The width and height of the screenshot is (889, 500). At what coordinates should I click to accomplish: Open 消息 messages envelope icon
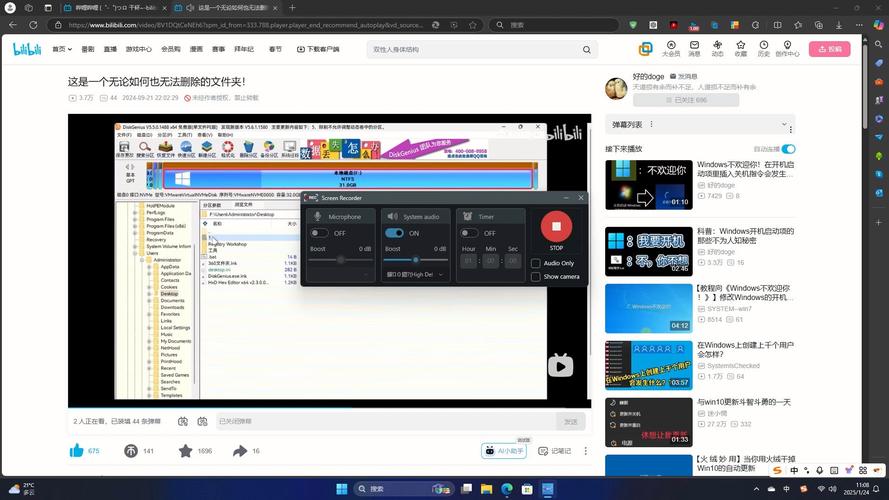pyautogui.click(x=694, y=49)
